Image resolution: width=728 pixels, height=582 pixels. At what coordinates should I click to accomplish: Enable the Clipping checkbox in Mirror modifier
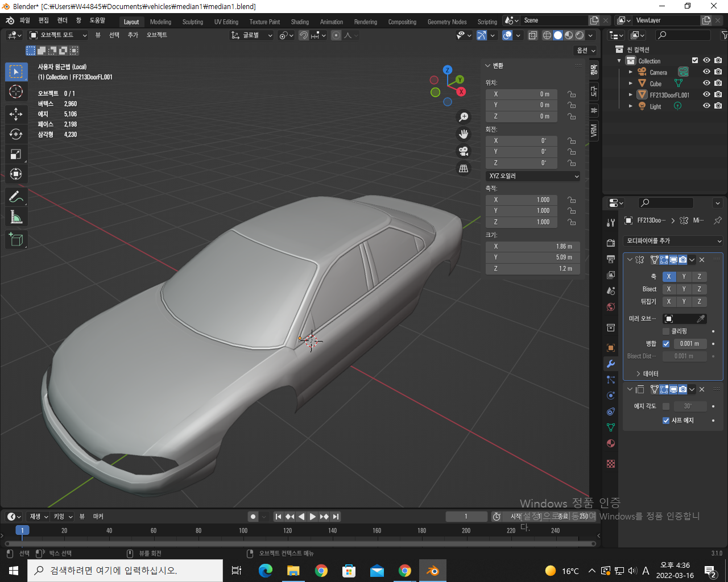(x=666, y=331)
